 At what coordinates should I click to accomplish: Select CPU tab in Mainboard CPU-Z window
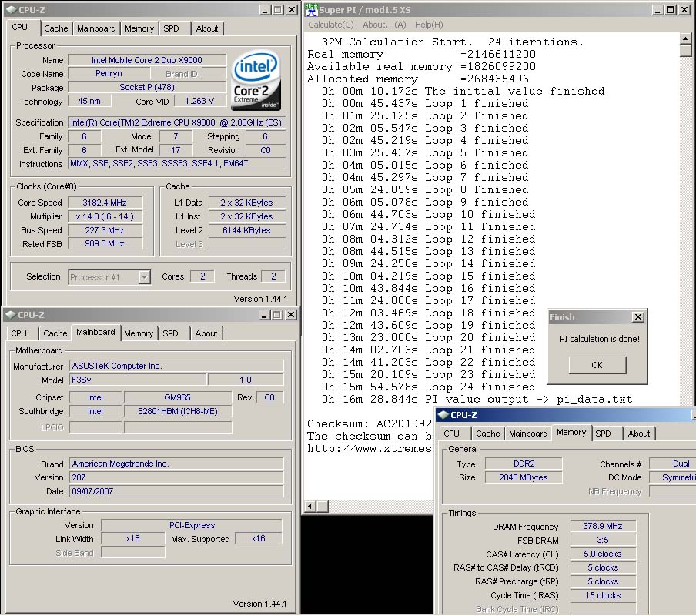[18, 333]
